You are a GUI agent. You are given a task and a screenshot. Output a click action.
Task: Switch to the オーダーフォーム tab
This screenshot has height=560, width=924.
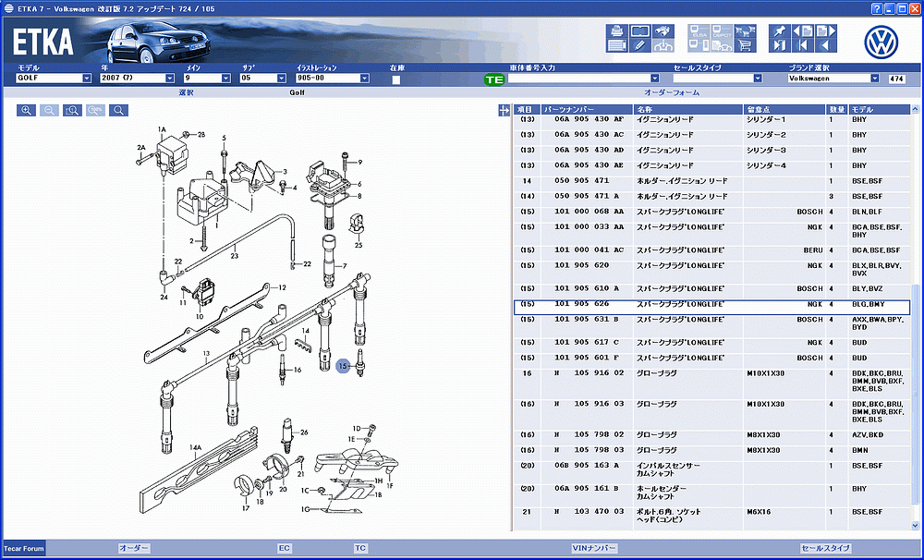click(672, 92)
